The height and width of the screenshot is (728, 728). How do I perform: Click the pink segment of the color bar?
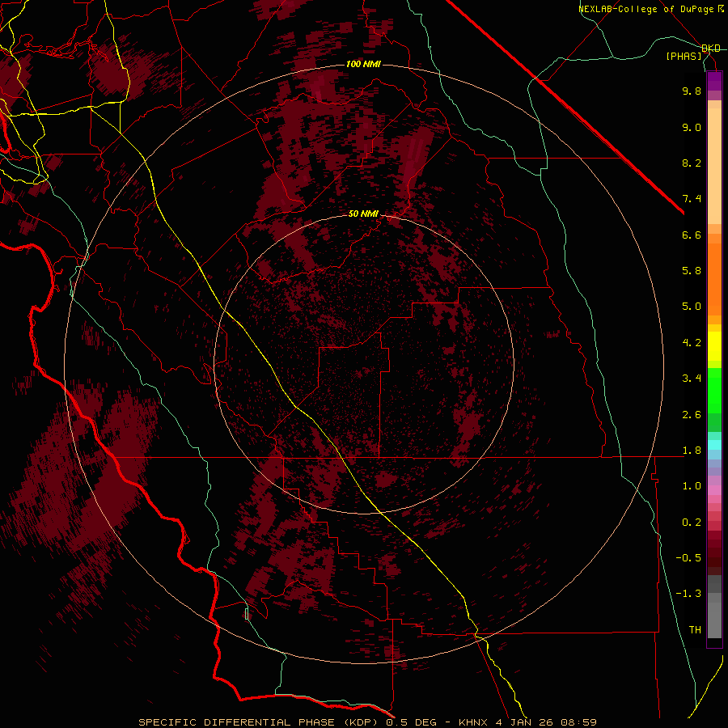[714, 490]
